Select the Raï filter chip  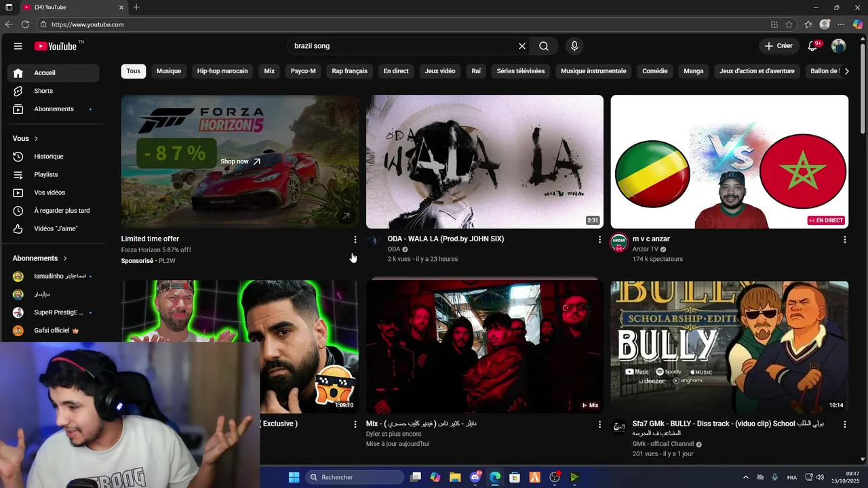coord(476,71)
